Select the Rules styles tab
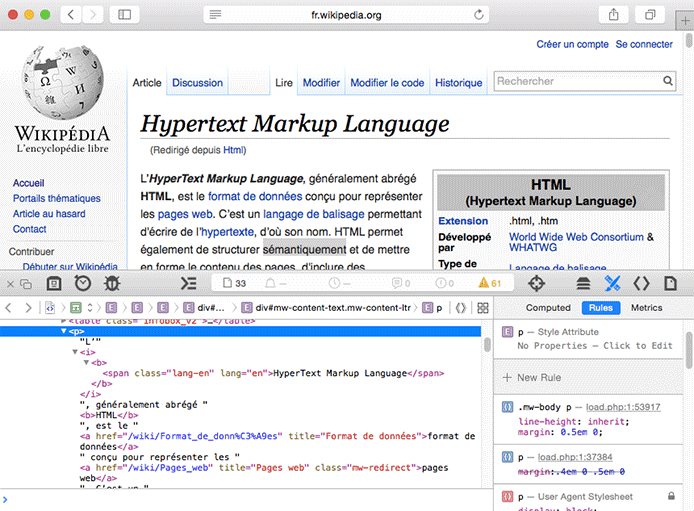 click(x=601, y=307)
